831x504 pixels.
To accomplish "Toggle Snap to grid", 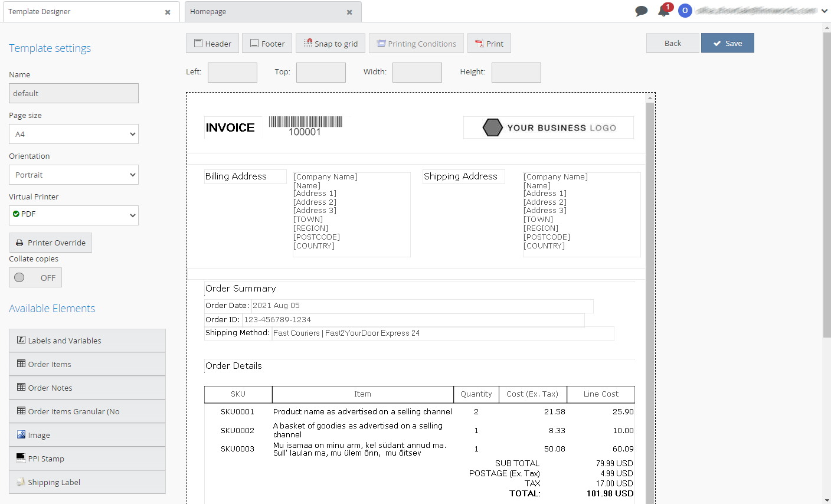I will point(331,44).
